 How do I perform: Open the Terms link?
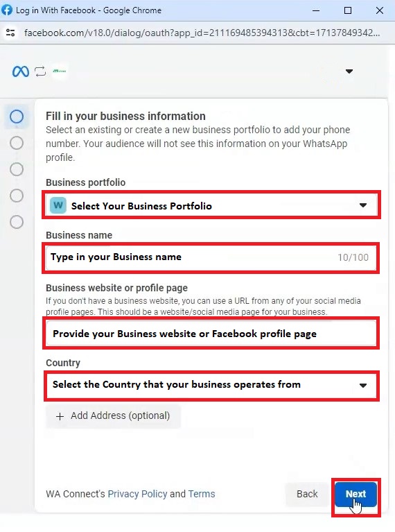coord(202,494)
